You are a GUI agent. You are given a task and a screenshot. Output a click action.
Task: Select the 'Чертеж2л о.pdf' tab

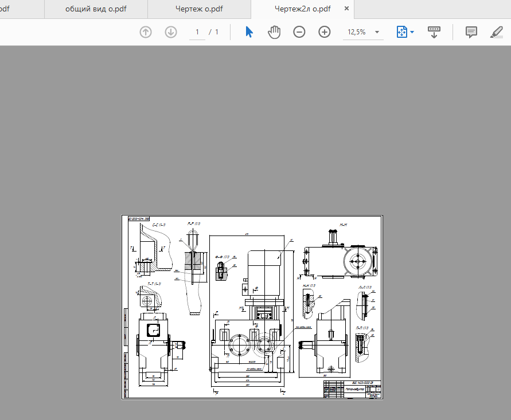click(x=302, y=9)
